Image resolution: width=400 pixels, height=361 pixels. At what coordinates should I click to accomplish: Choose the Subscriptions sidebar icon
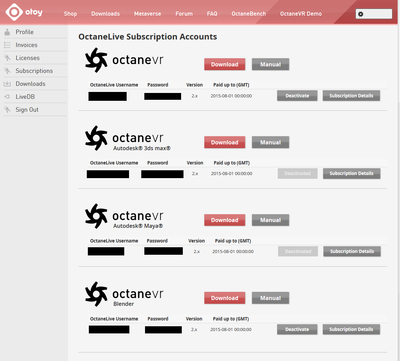pos(7,71)
